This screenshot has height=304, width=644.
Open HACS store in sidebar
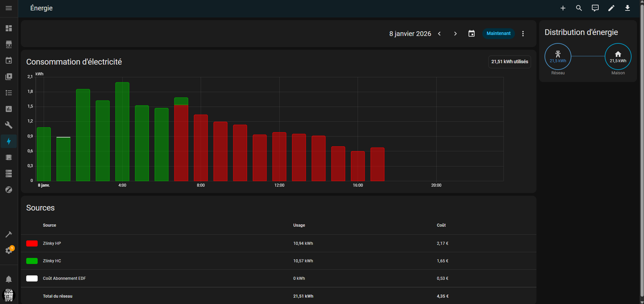(x=9, y=44)
